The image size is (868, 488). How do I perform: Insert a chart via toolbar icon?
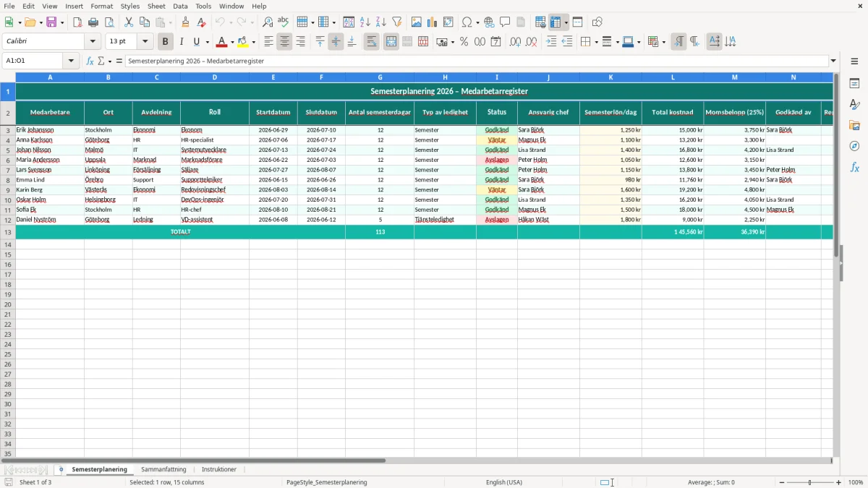(x=433, y=22)
